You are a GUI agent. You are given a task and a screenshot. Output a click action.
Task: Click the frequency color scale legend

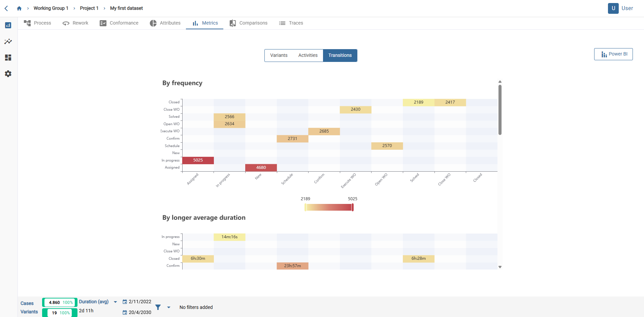[x=329, y=207]
